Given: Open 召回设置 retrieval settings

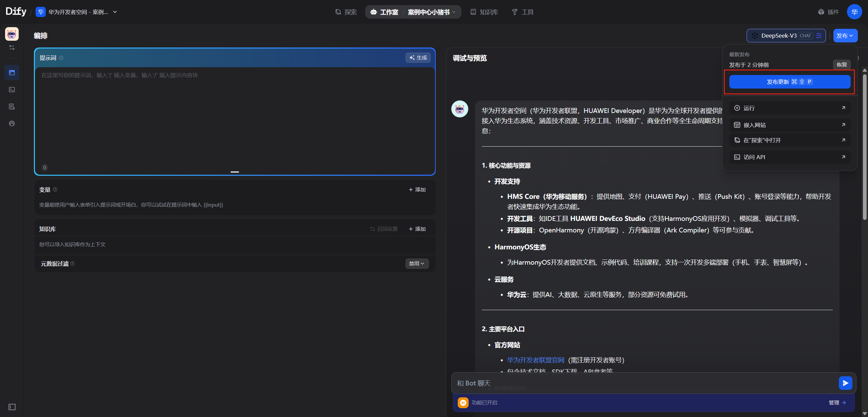Looking at the screenshot, I should click(x=384, y=229).
